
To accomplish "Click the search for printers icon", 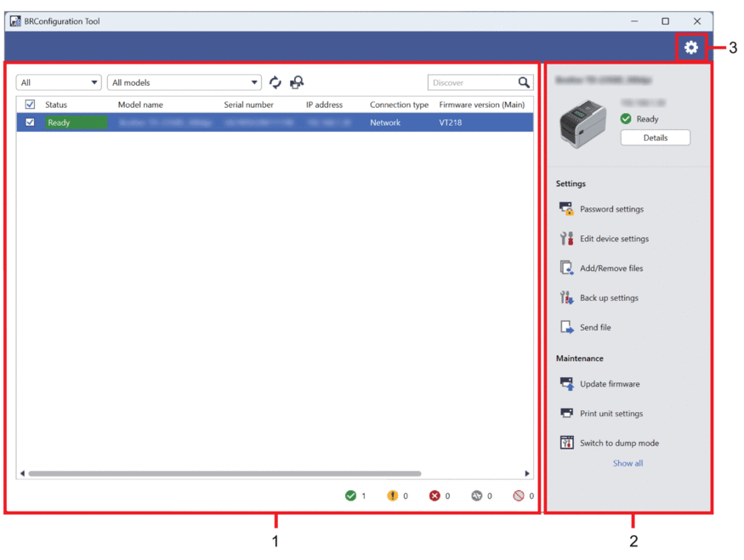I will 297,82.
